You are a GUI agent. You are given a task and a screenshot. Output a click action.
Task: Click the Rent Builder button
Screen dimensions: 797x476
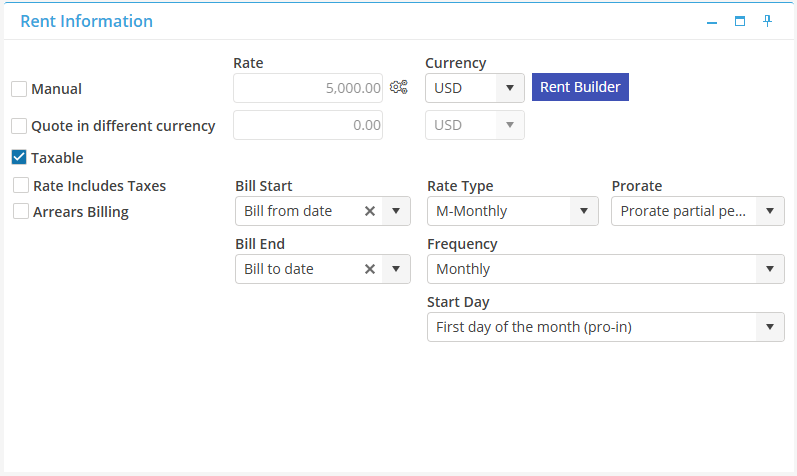pos(580,87)
